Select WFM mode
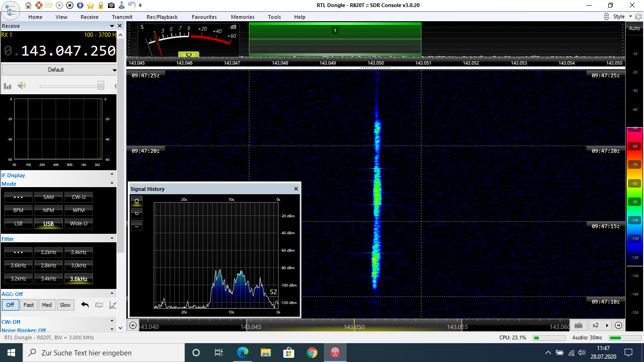644x362 pixels. [x=79, y=210]
